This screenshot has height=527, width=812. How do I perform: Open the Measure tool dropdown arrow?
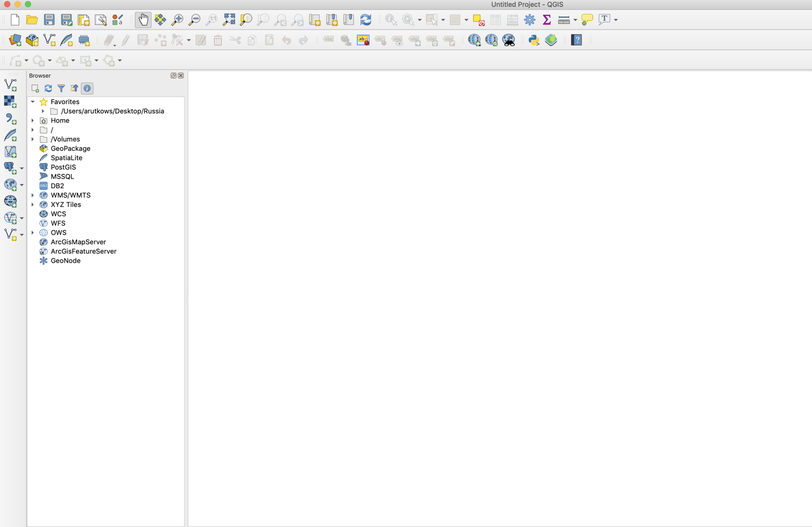pyautogui.click(x=575, y=20)
